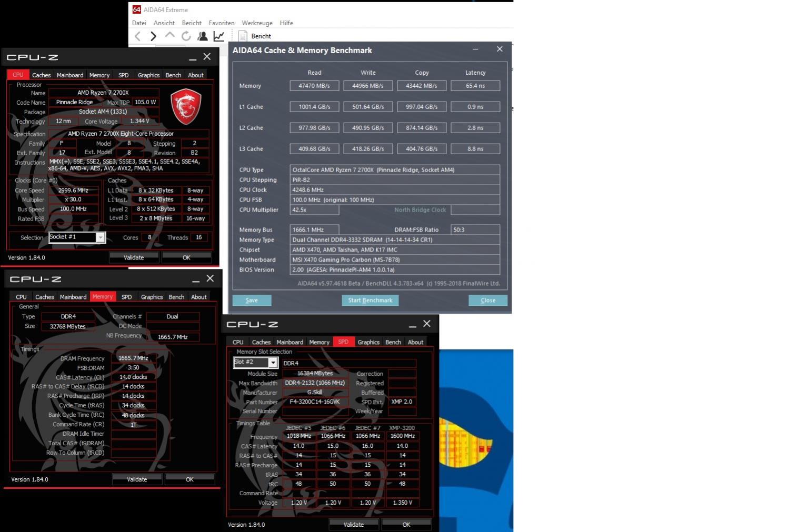Click Memory Read value 47470 MB/s
Screen dimensions: 808x532
click(x=314, y=86)
